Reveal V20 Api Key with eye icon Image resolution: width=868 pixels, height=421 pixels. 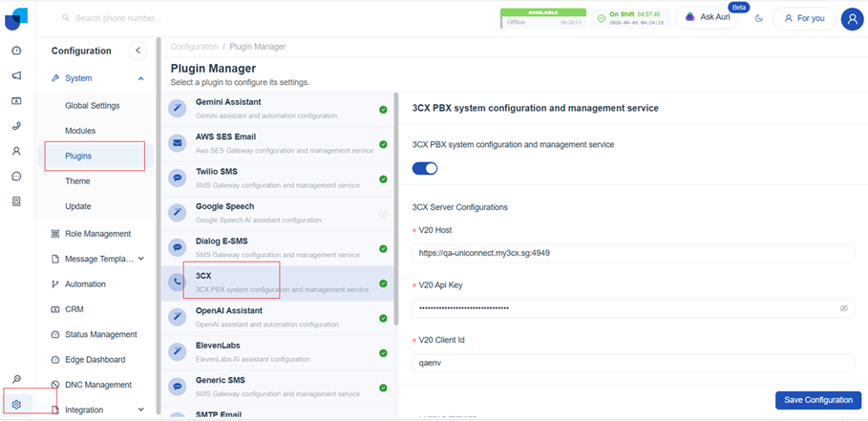(x=843, y=308)
